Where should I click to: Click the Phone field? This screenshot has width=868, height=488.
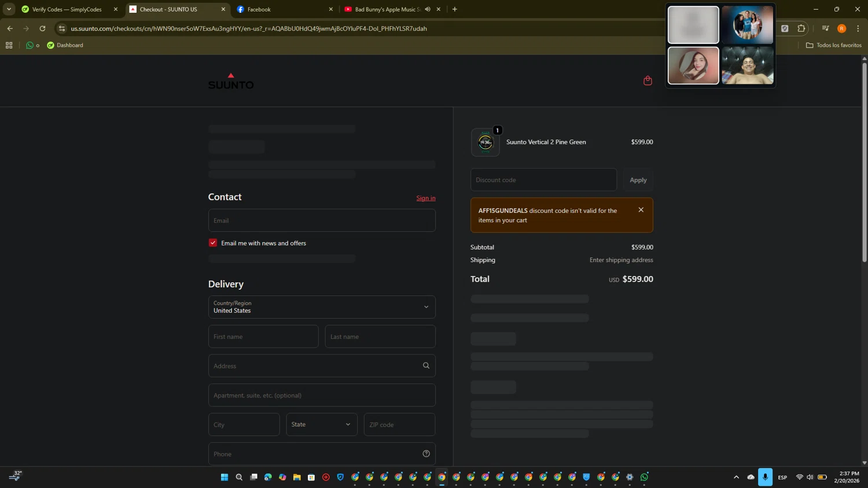click(322, 454)
